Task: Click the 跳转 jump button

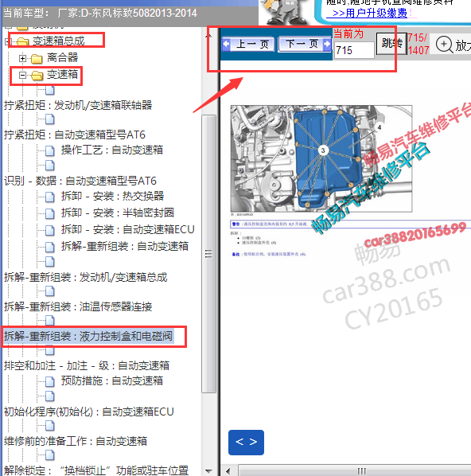Action: (x=391, y=44)
